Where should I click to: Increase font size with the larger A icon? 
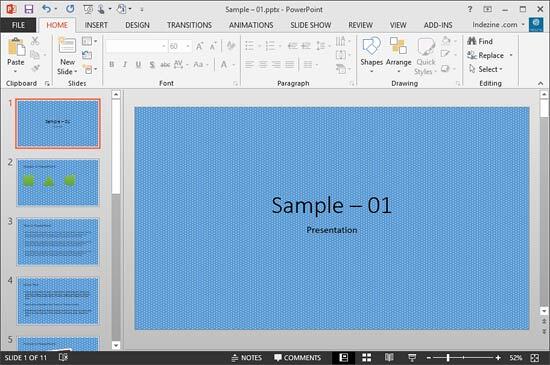200,46
